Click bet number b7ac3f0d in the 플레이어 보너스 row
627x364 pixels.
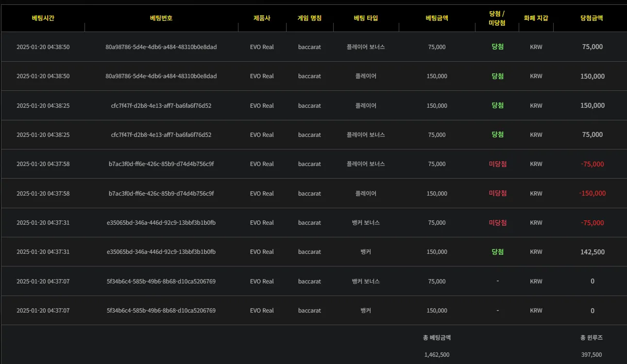click(161, 164)
